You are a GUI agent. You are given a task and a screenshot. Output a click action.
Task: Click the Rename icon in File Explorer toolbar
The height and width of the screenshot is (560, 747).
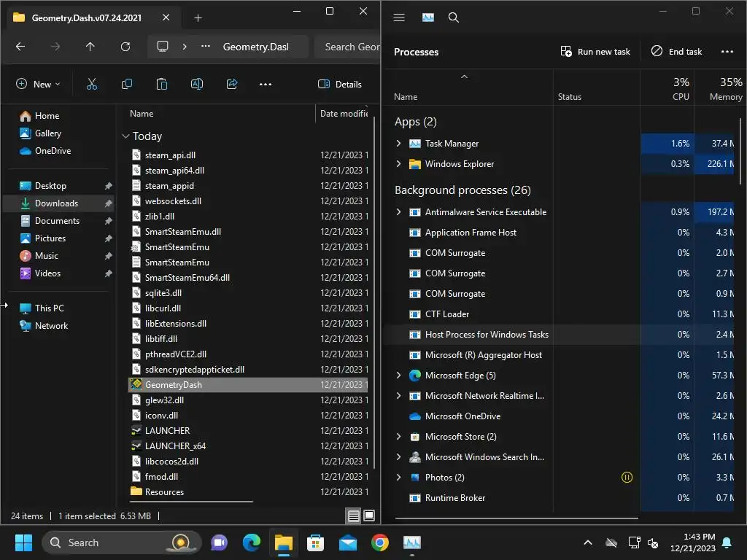[x=197, y=85]
